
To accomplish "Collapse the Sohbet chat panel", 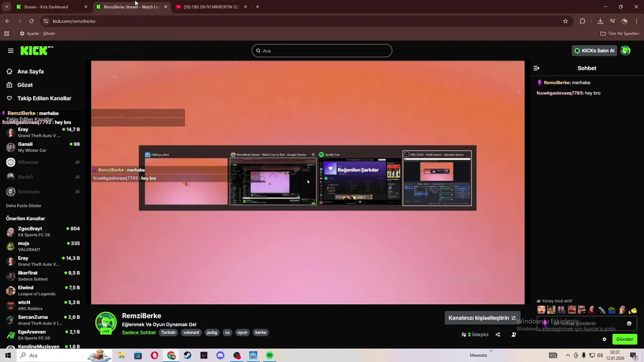I will (x=536, y=68).
